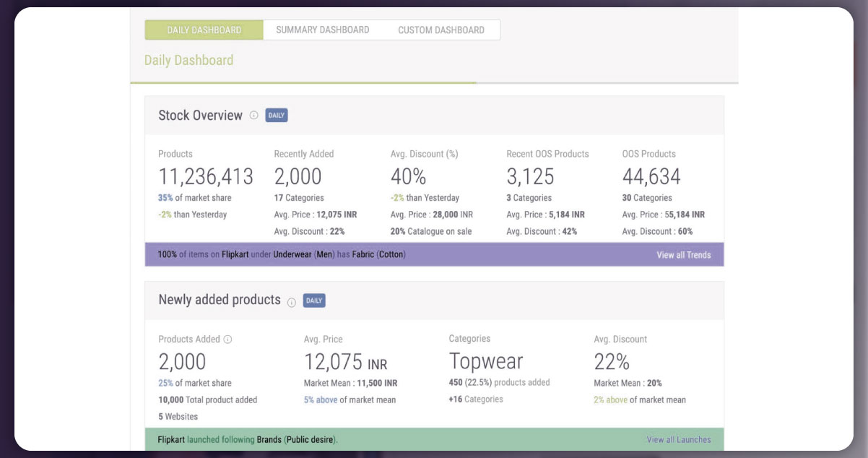
Task: Click the 10,000 Total product added text
Action: (x=208, y=400)
